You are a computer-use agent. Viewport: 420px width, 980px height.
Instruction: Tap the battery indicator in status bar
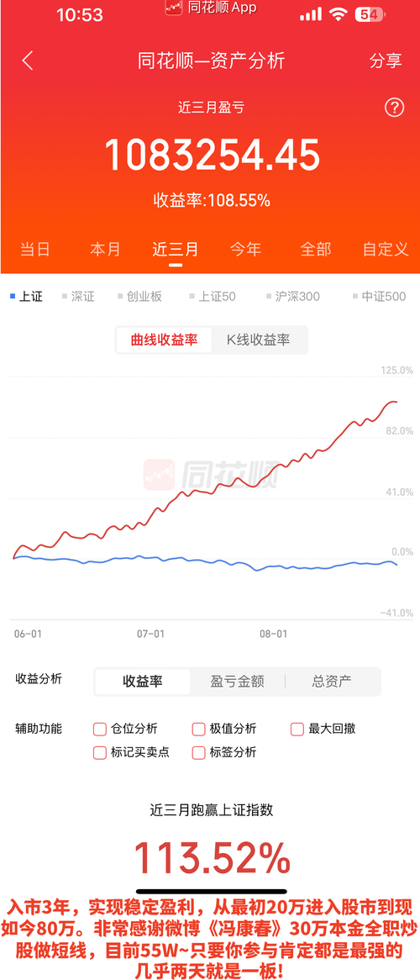pyautogui.click(x=370, y=14)
